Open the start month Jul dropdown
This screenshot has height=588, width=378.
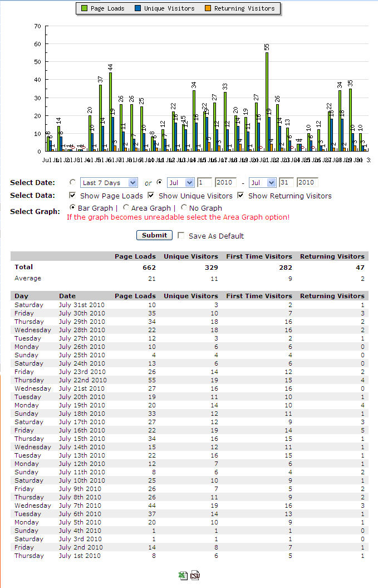click(x=180, y=183)
